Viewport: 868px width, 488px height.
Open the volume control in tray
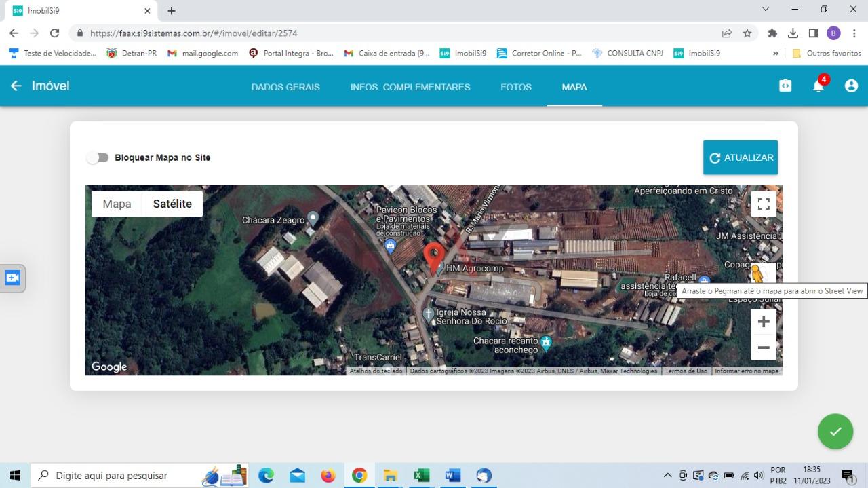(758, 475)
